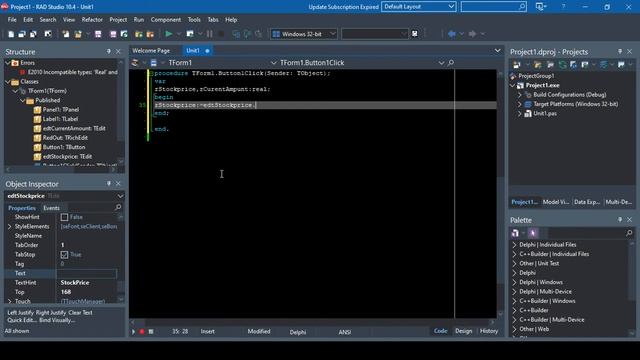Switch to the Design view tab

pyautogui.click(x=464, y=331)
